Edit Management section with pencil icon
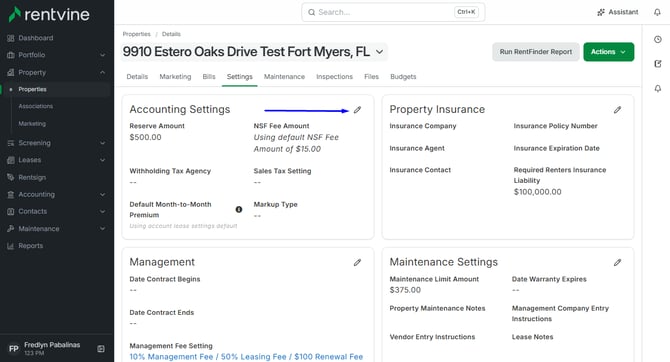This screenshot has width=670, height=362. pyautogui.click(x=357, y=262)
